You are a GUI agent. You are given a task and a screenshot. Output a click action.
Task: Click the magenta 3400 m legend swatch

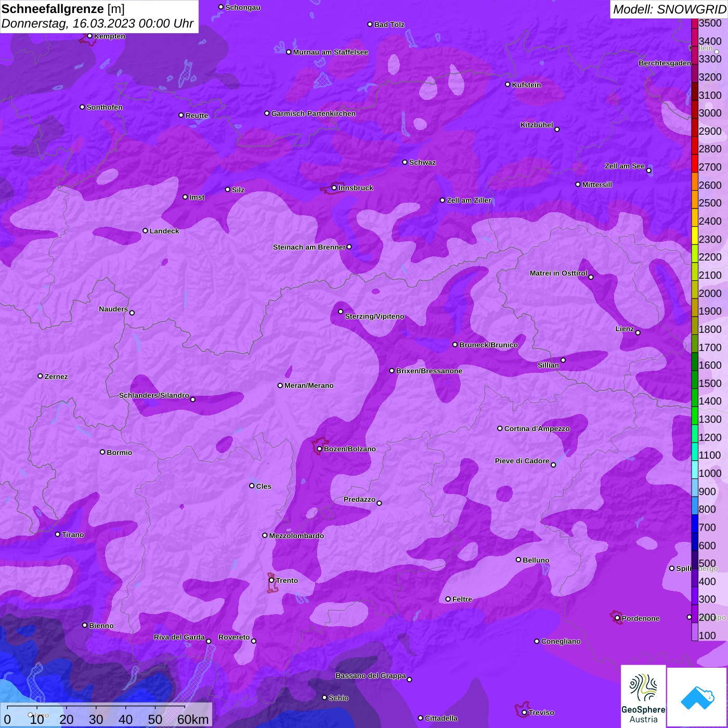[695, 37]
